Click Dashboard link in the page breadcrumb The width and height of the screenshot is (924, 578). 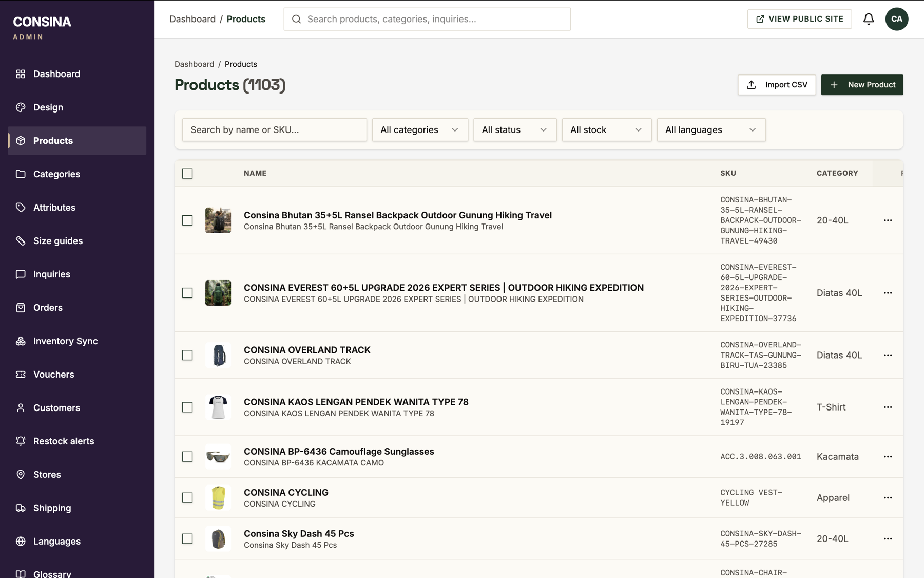194,64
